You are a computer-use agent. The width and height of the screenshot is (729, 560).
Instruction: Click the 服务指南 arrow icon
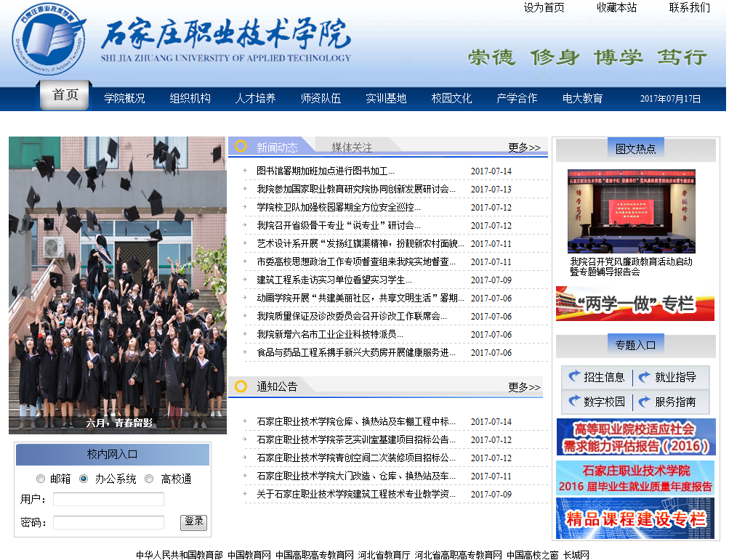point(645,401)
